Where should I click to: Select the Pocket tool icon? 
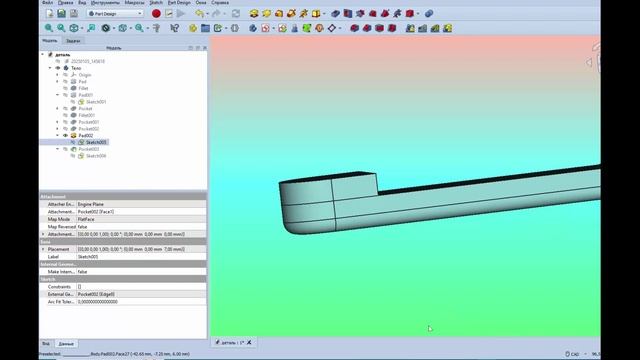click(336, 13)
